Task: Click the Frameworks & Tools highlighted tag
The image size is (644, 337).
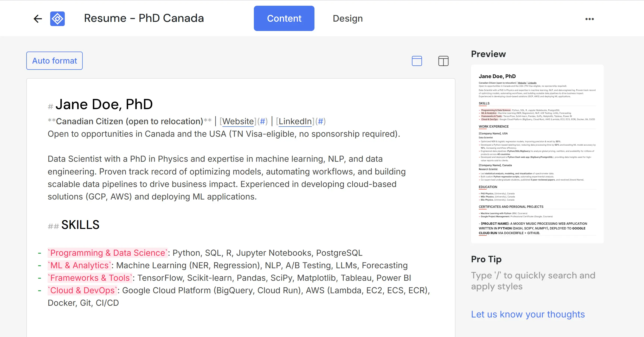Action: point(90,278)
